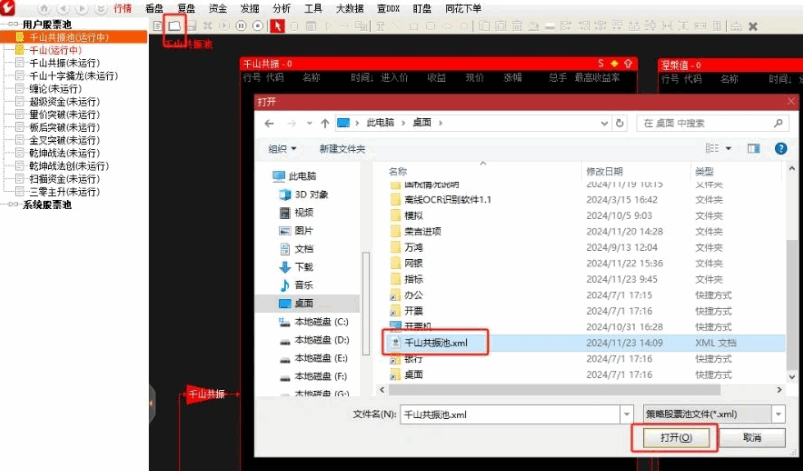Click the change view icon in dialog

pos(712,148)
